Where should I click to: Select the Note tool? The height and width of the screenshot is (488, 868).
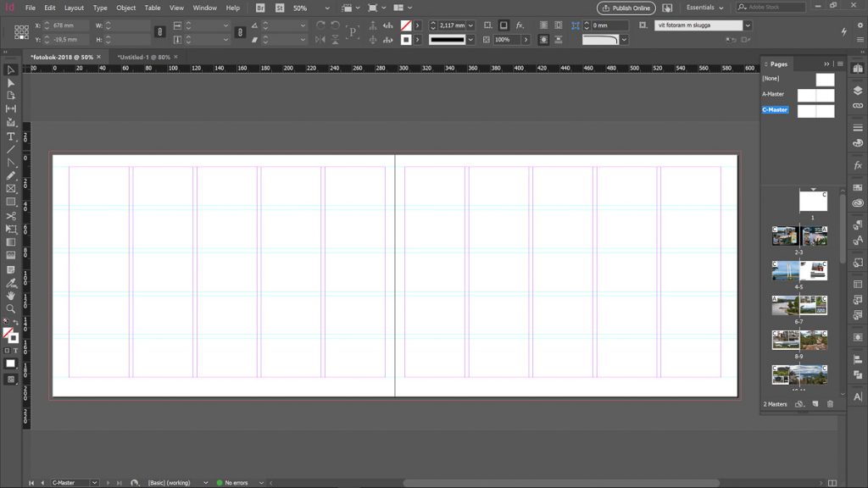tap(10, 269)
